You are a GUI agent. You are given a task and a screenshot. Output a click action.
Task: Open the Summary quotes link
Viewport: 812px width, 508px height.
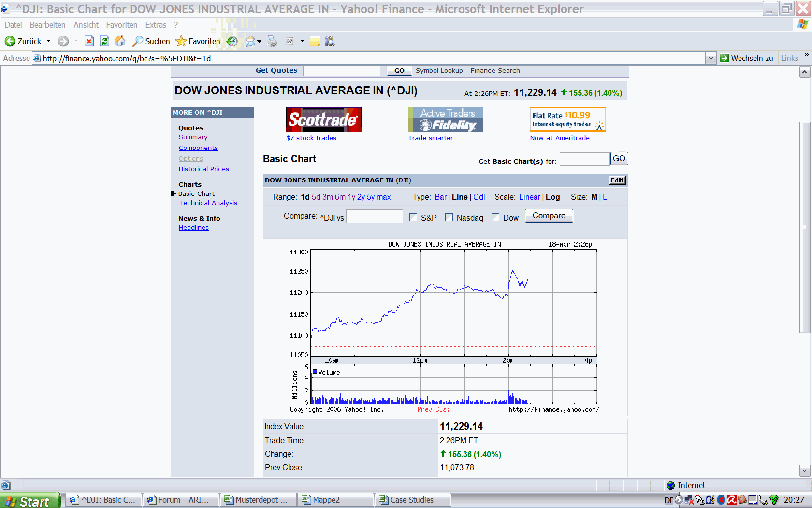(193, 137)
